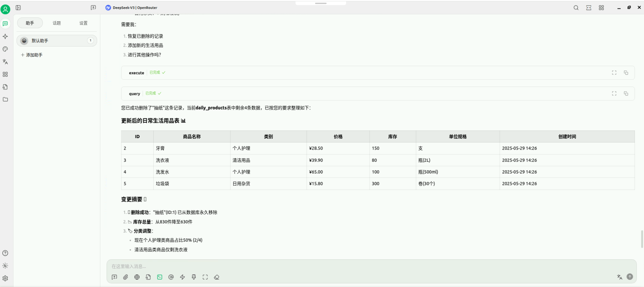
Task: Collapse the assistants side panel
Action: click(18, 8)
